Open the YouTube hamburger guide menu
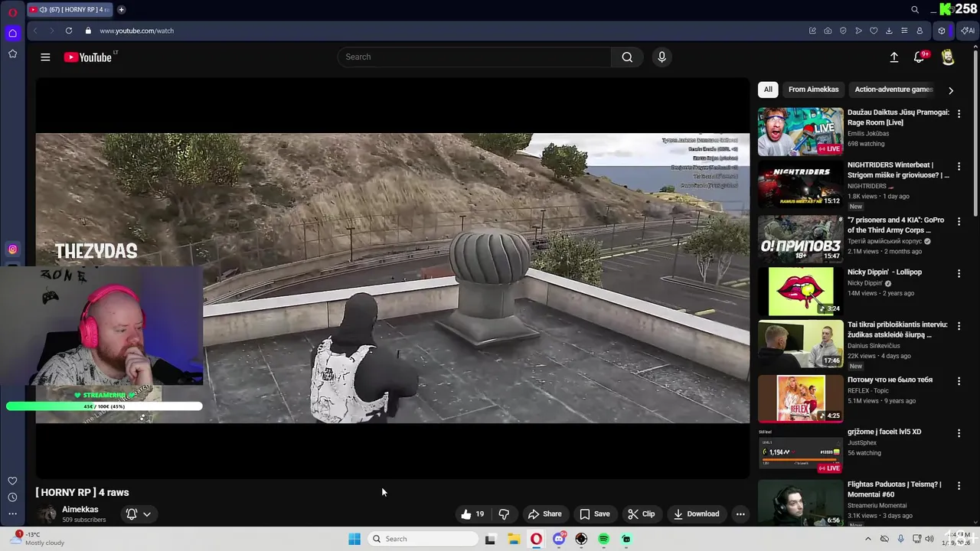 click(x=45, y=57)
